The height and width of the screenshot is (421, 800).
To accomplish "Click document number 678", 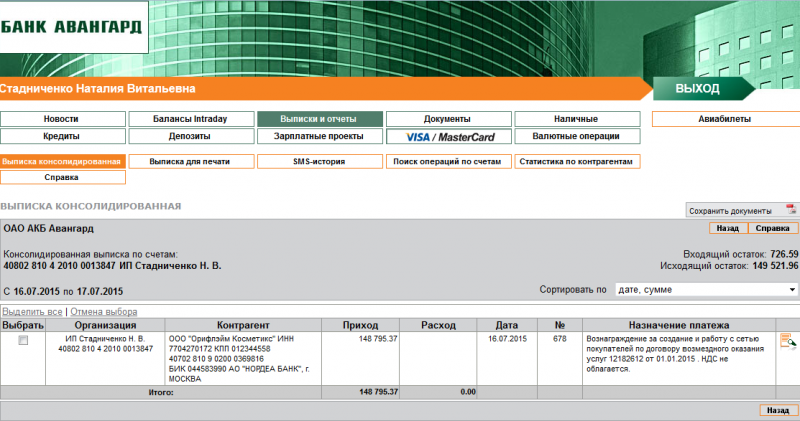I will tap(560, 339).
